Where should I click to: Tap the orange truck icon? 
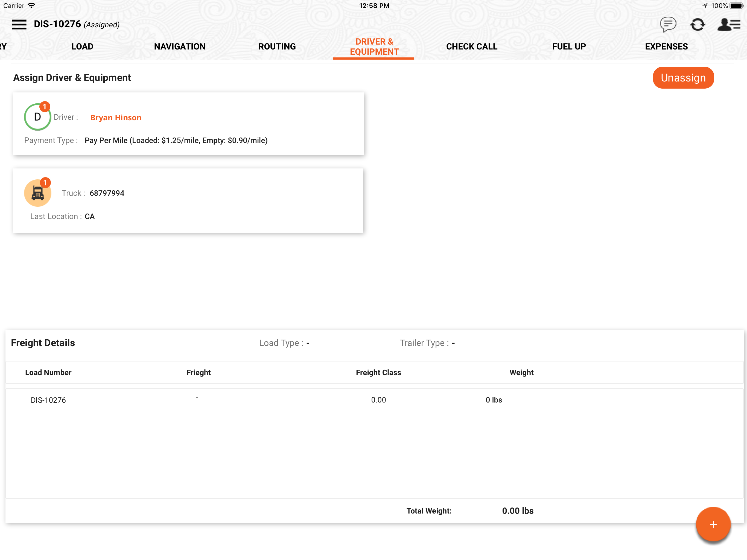click(37, 193)
